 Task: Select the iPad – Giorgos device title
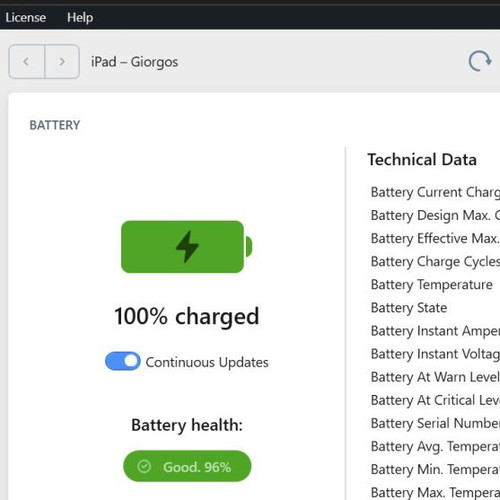point(134,62)
